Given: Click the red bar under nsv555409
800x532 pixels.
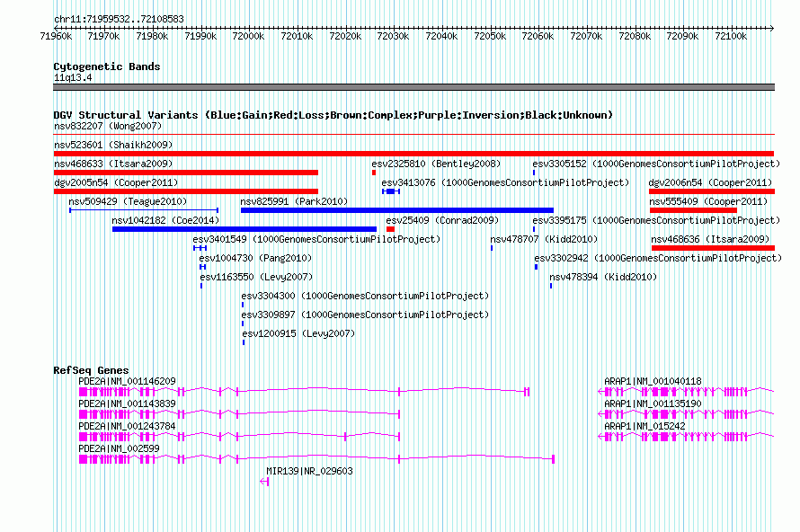Looking at the screenshot, I should (693, 210).
